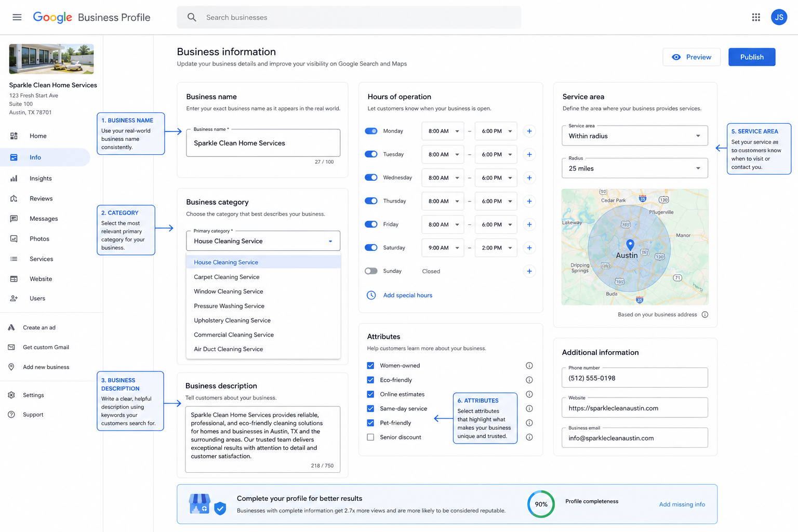Add hours for Tuesday with plus icon
798x532 pixels.
tap(529, 154)
